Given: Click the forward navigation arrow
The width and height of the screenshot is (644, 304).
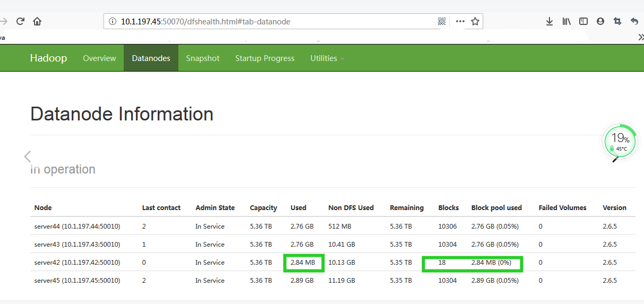Looking at the screenshot, I should pyautogui.click(x=4, y=21).
